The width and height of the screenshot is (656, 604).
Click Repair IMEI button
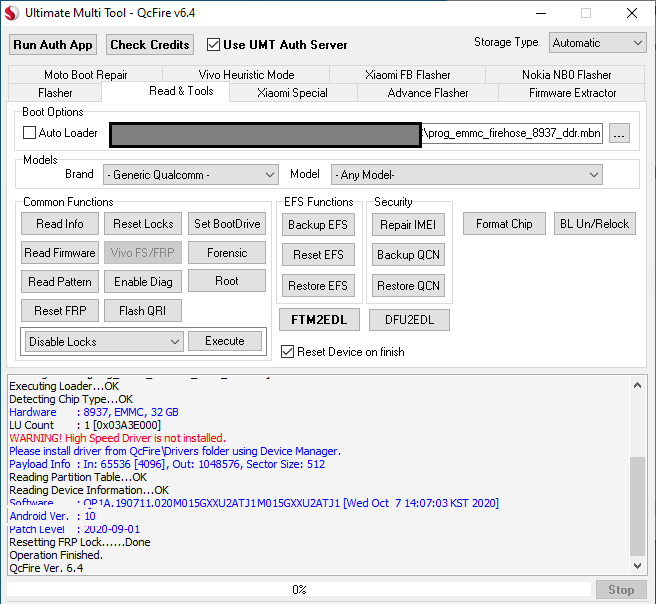[408, 225]
